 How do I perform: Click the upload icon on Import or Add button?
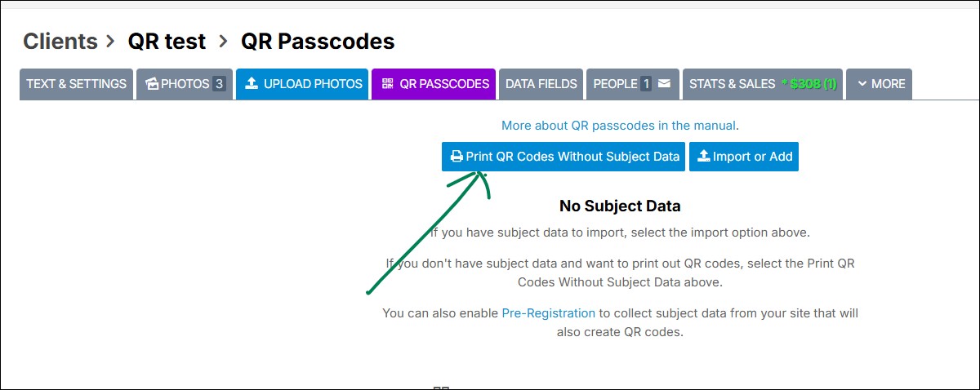click(x=703, y=157)
